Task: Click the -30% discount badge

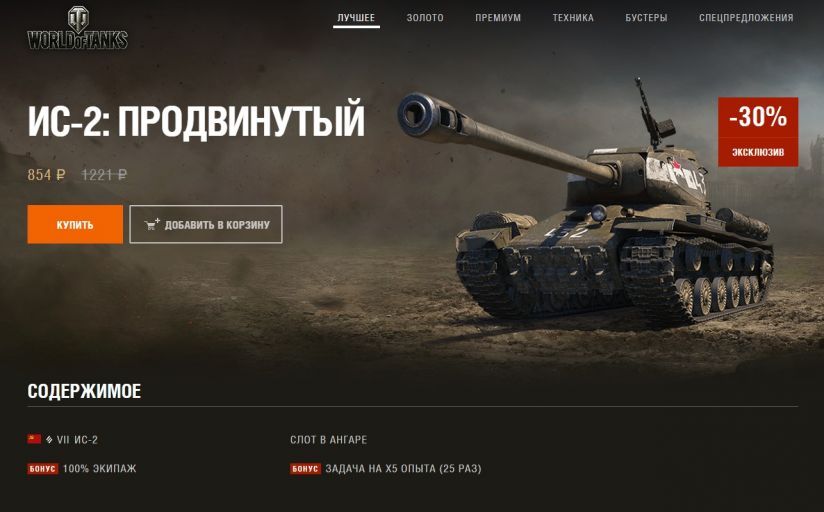Action: click(x=758, y=118)
